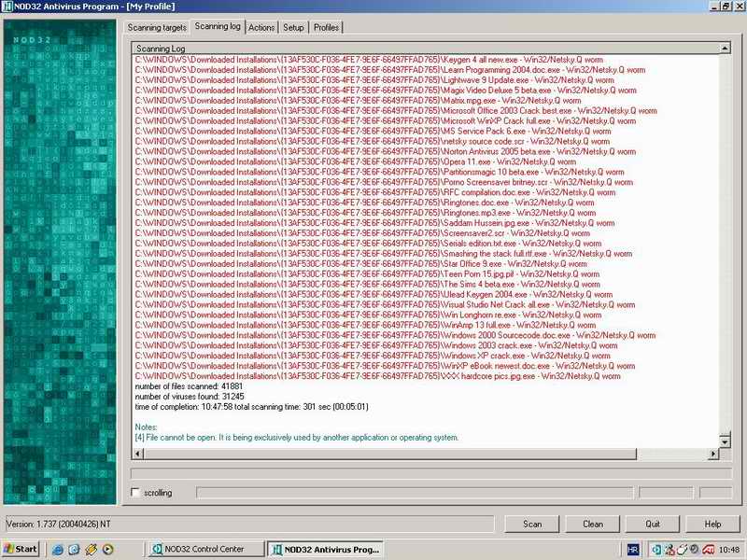Click the horizontal scrollbar right arrow
The width and height of the screenshot is (747, 560).
point(713,454)
